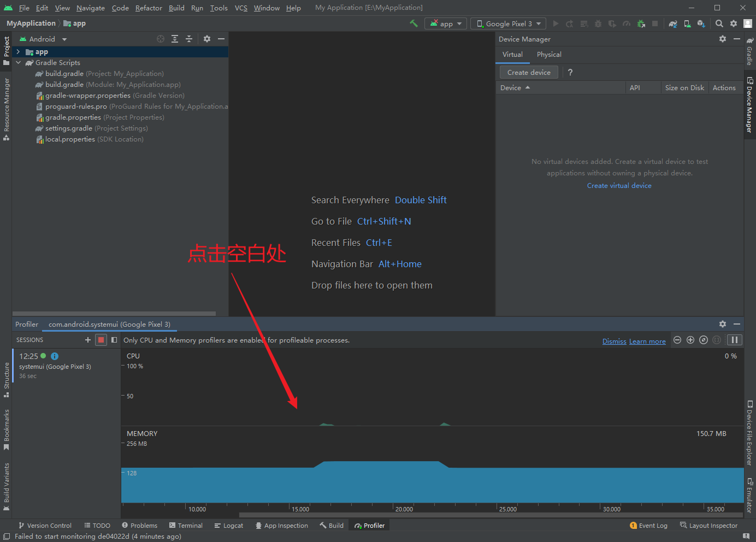The image size is (756, 542).
Task: Open the Terminal tool window
Action: [x=186, y=525]
